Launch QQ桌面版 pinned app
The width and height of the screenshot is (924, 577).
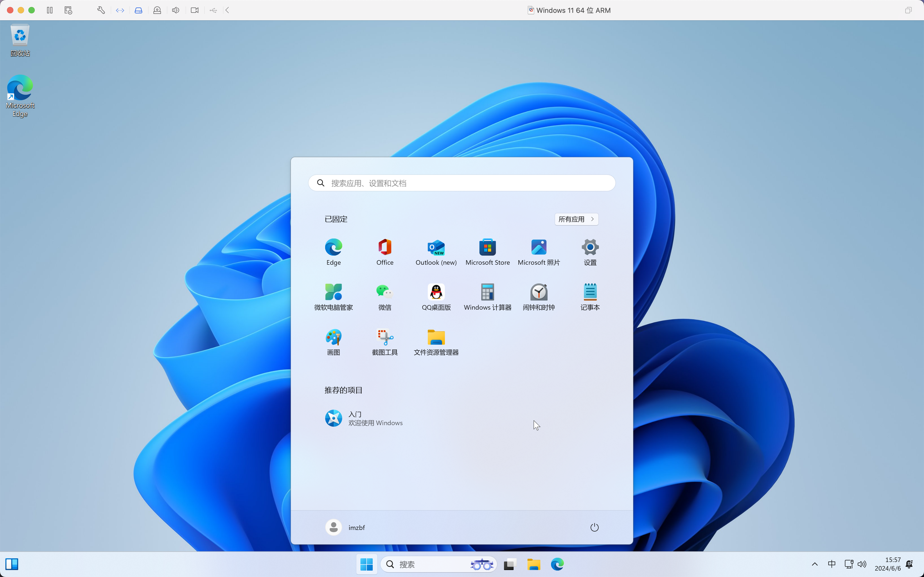(436, 297)
